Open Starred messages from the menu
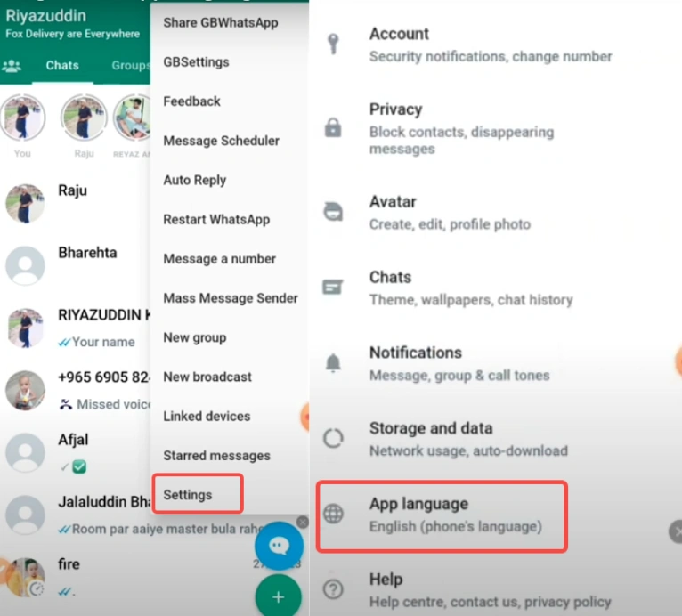The image size is (682, 616). [x=216, y=455]
